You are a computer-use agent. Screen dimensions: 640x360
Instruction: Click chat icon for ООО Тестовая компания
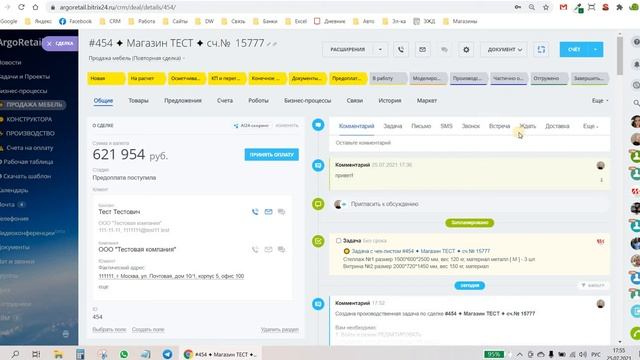(x=281, y=249)
